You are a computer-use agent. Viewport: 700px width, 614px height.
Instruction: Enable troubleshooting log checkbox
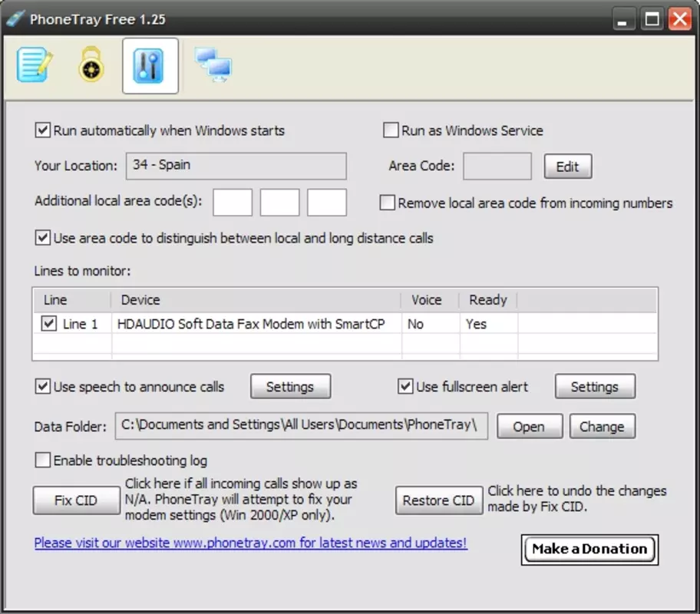point(42,460)
